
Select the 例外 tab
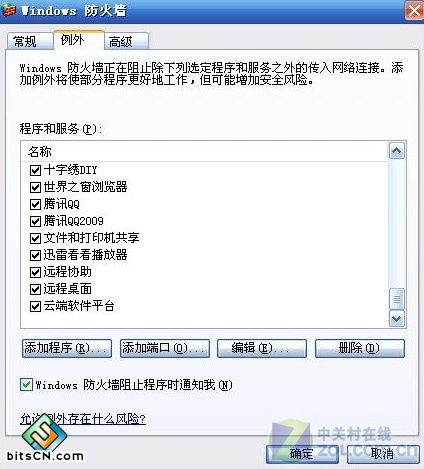pos(79,40)
